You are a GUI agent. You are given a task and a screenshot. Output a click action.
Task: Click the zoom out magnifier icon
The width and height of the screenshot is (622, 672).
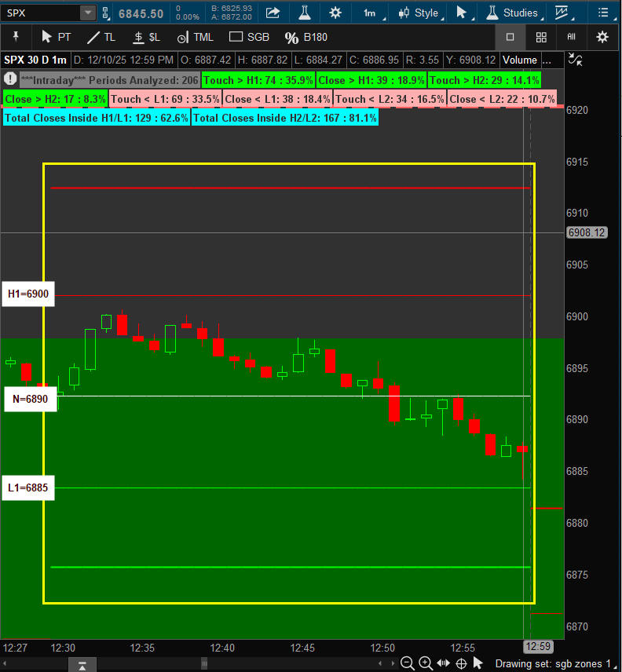(x=407, y=663)
